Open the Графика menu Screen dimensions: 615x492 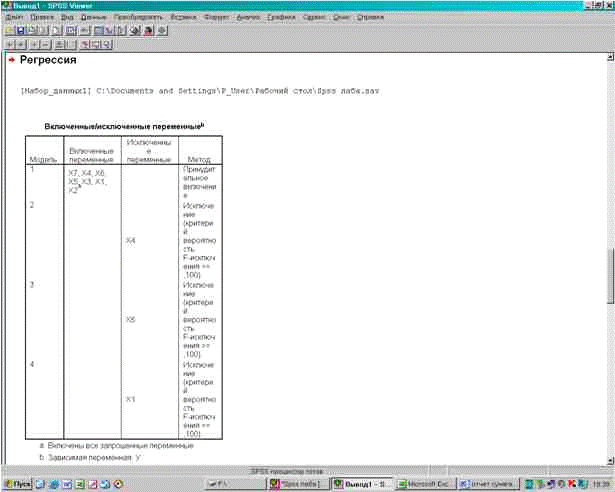click(279, 17)
